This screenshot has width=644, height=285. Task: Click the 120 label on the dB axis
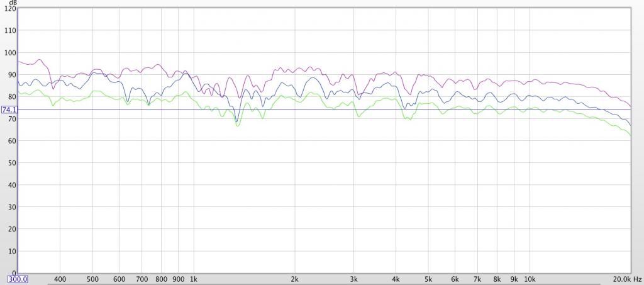pyautogui.click(x=11, y=8)
